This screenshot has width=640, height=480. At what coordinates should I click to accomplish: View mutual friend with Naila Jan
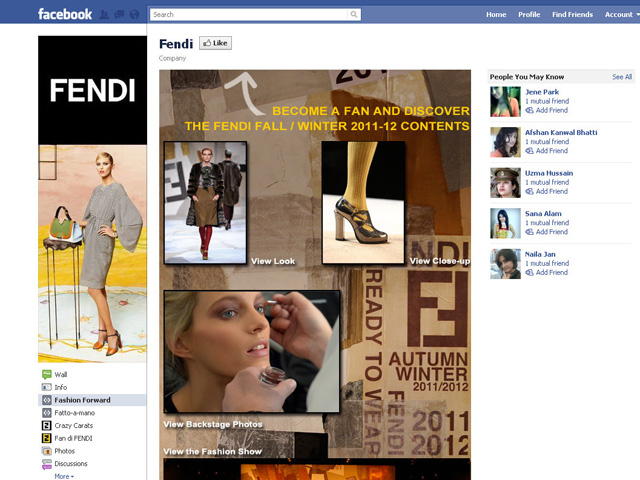pos(547,263)
